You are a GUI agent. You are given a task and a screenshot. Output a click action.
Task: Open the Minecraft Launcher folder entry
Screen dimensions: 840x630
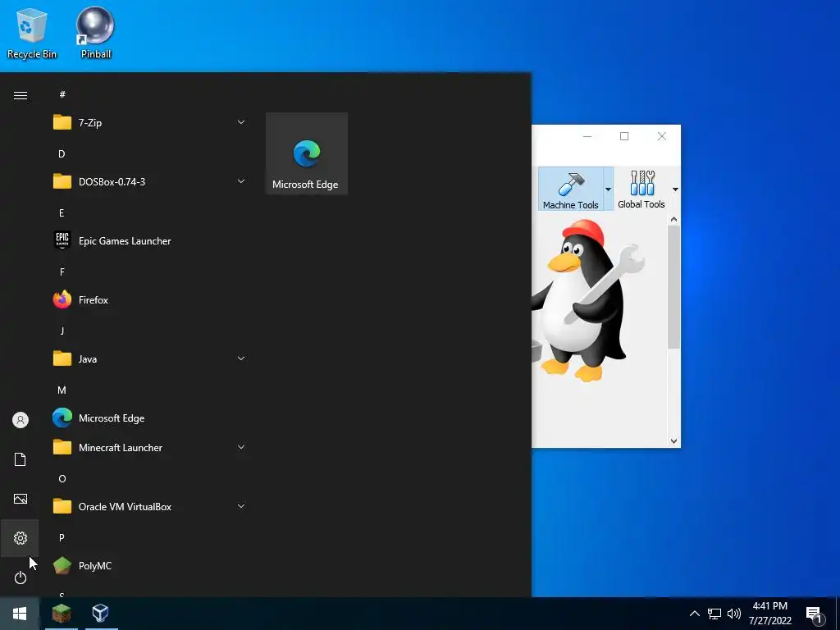point(149,447)
